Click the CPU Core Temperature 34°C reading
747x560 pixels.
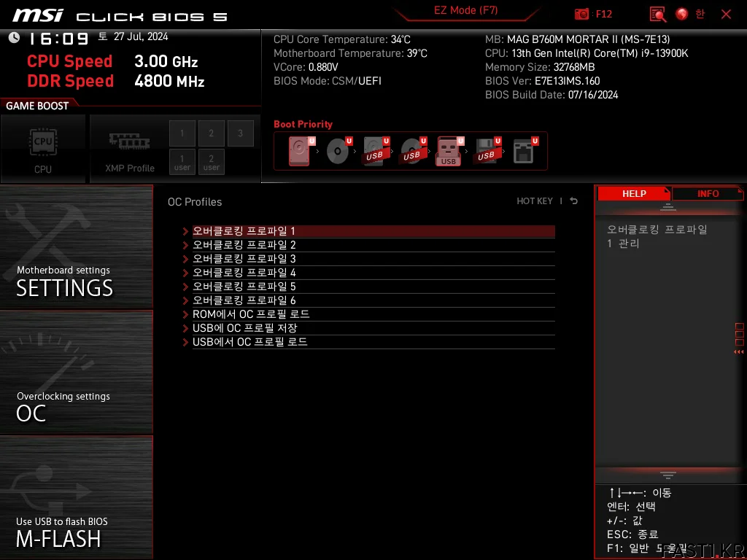(341, 39)
